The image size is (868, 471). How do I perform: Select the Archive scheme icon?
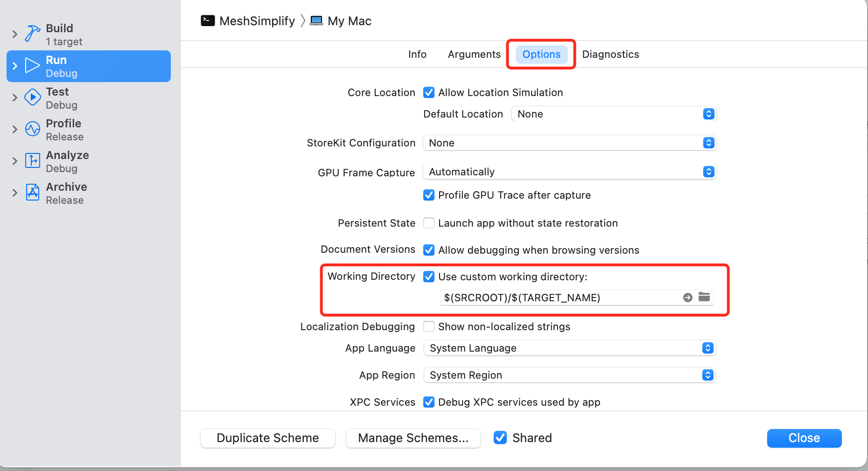[32, 193]
